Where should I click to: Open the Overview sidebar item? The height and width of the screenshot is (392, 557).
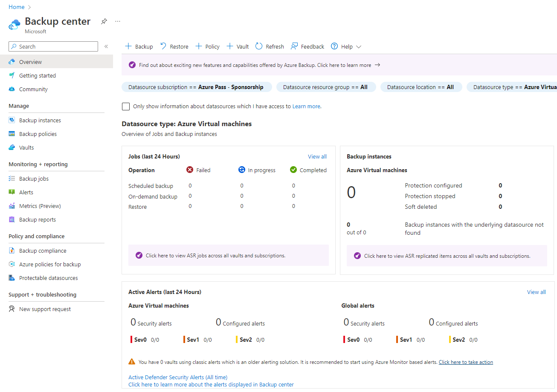click(x=56, y=62)
